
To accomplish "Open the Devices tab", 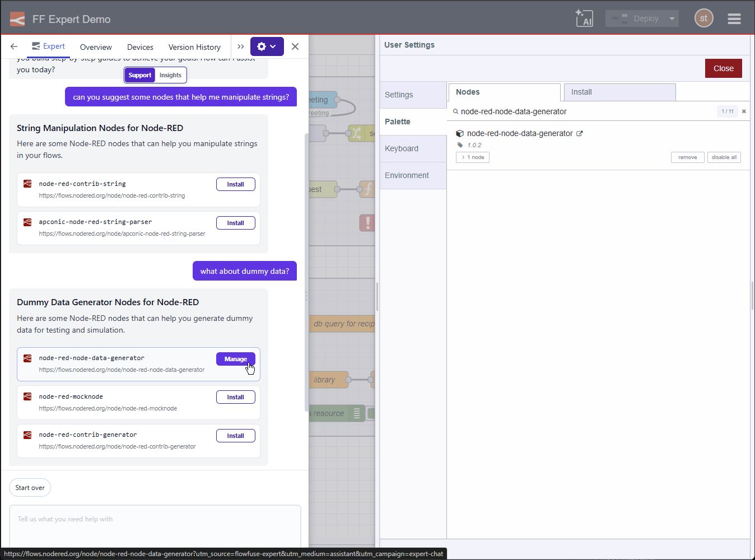I will pyautogui.click(x=139, y=47).
